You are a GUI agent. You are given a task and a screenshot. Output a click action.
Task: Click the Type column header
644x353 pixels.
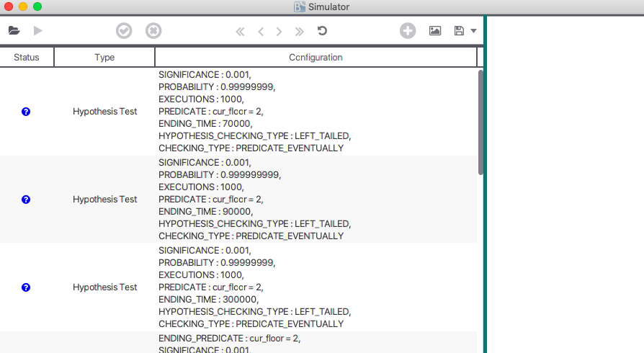click(104, 58)
